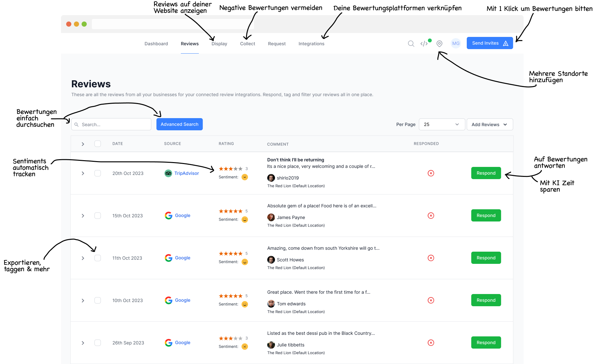Image resolution: width=593 pixels, height=364 pixels.
Task: Select all reviews with header checkbox
Action: 98,144
